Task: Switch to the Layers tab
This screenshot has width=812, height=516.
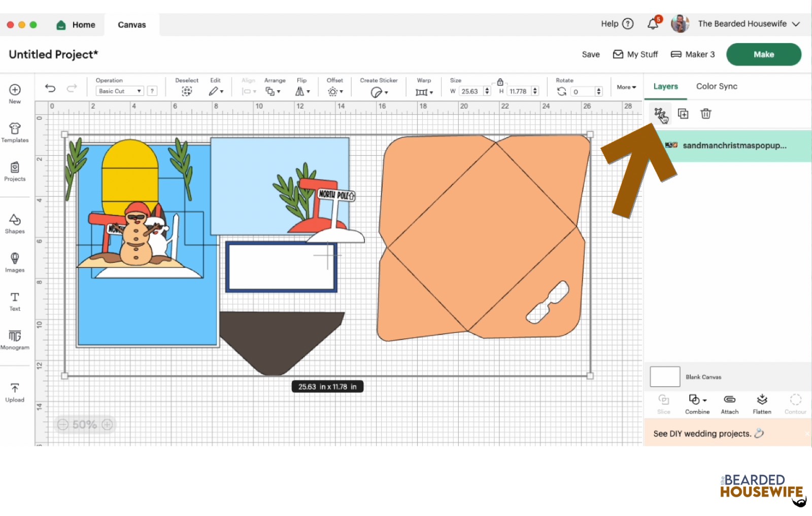Action: (665, 86)
